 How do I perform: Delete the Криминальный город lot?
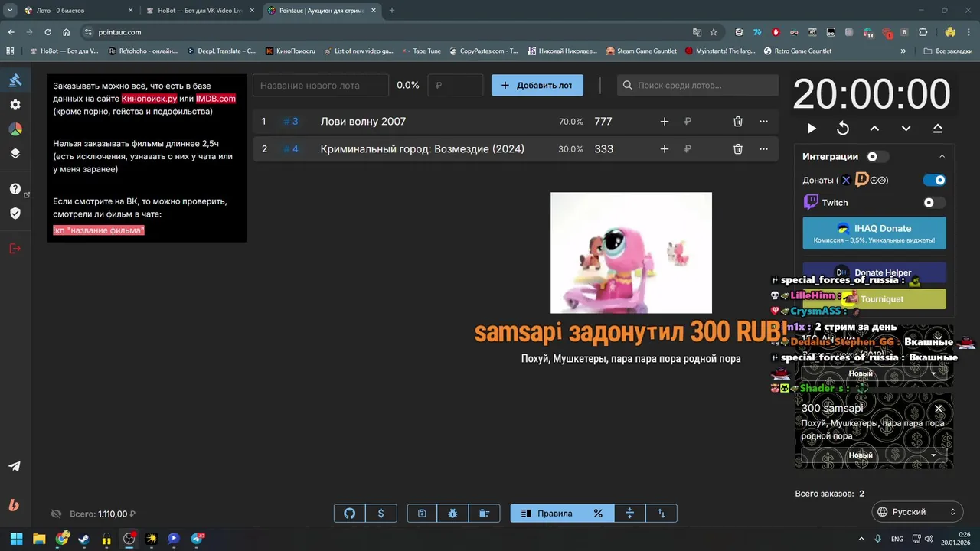tap(738, 149)
